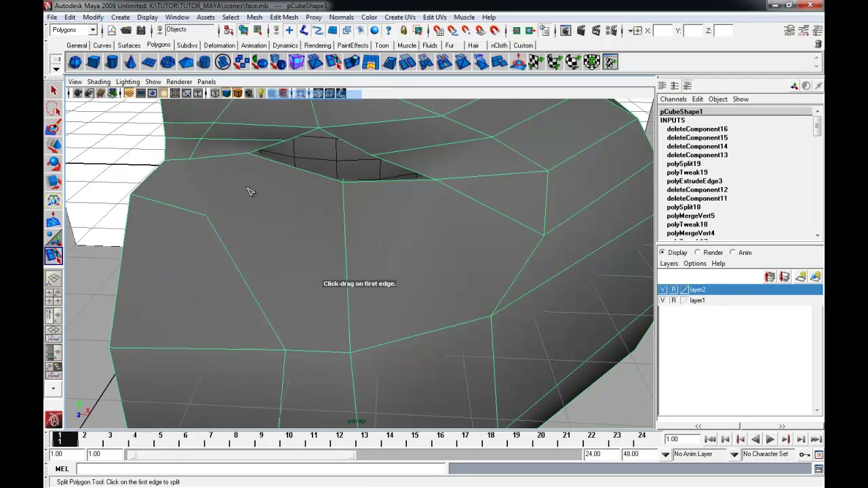Click the polygon cone shelf icon
This screenshot has height=488, width=868.
[x=130, y=62]
